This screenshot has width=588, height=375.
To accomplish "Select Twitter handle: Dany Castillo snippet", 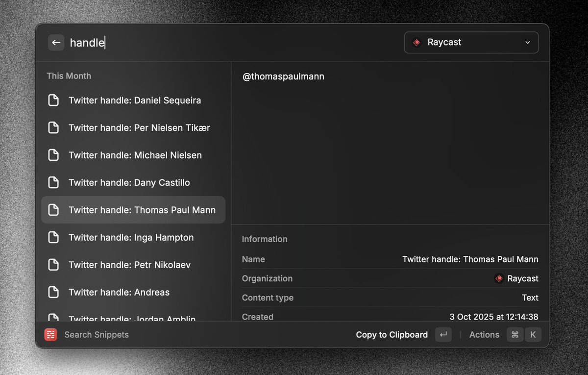I will tap(133, 183).
